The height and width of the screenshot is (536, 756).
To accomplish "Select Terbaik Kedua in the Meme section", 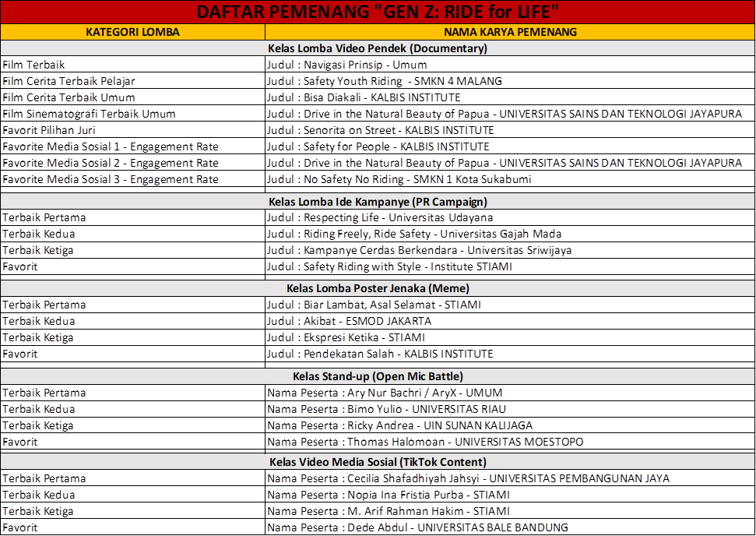I will point(132,321).
